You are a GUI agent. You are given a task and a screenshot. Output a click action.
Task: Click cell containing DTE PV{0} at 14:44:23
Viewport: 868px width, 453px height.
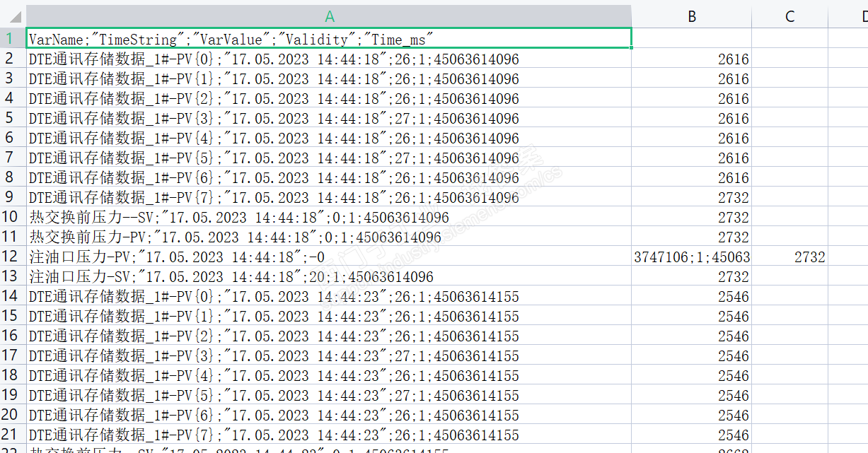point(329,296)
